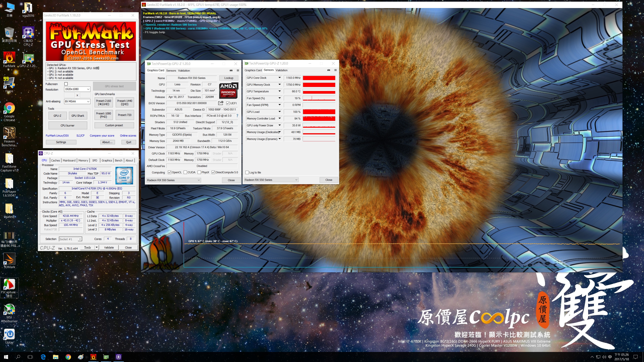Click the FurMark GPU Stress Test banner image
644x362 pixels.
coord(91,41)
